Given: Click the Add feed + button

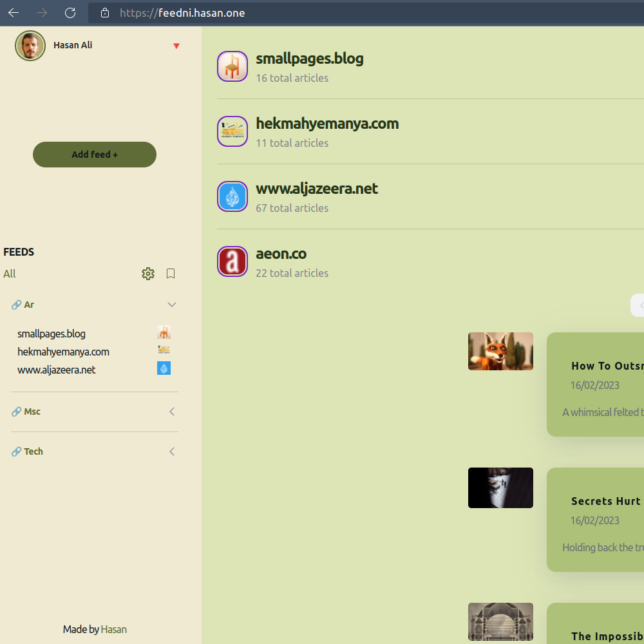Looking at the screenshot, I should [95, 155].
